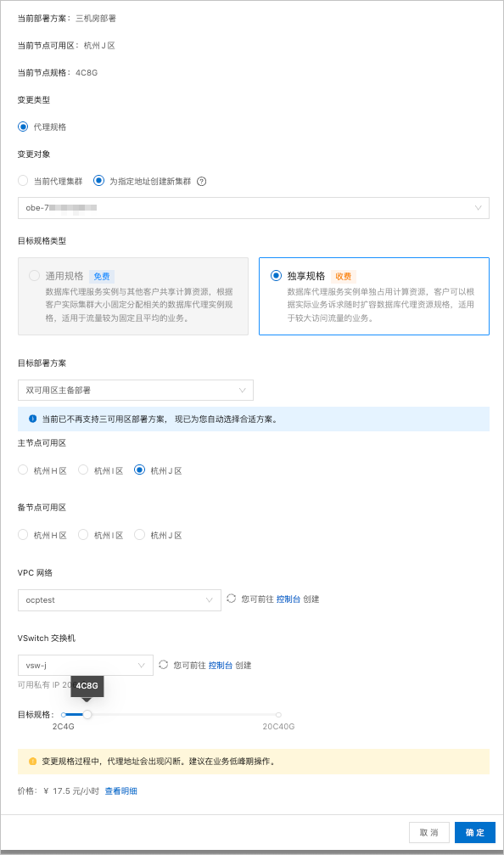Image resolution: width=504 pixels, height=855 pixels.
Task: Open the 双可用区主备部署 deployment dropdown
Action: [x=136, y=391]
